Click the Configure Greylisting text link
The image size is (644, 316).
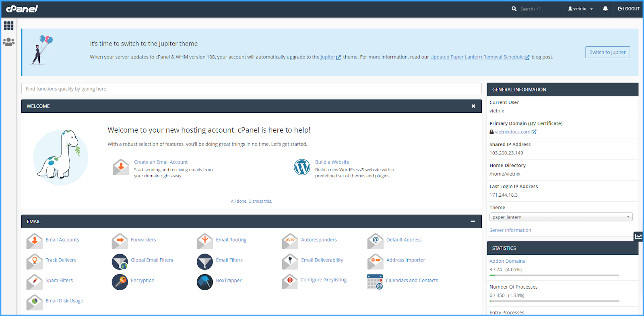[324, 280]
